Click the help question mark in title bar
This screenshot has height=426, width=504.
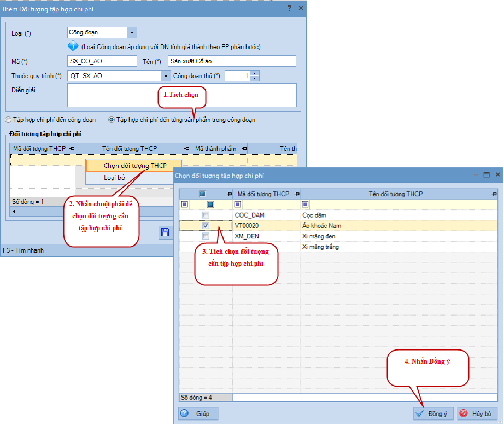pyautogui.click(x=289, y=8)
